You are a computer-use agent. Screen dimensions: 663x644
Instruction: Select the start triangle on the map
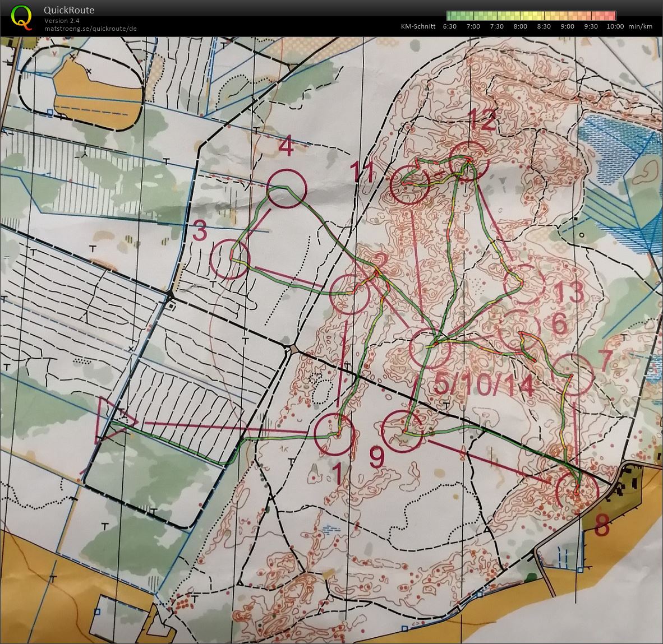(115, 418)
